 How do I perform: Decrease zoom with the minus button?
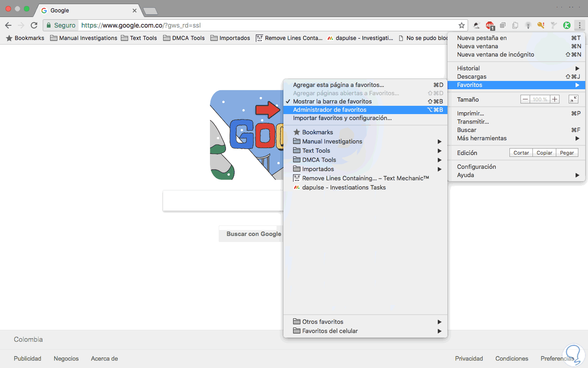[525, 99]
